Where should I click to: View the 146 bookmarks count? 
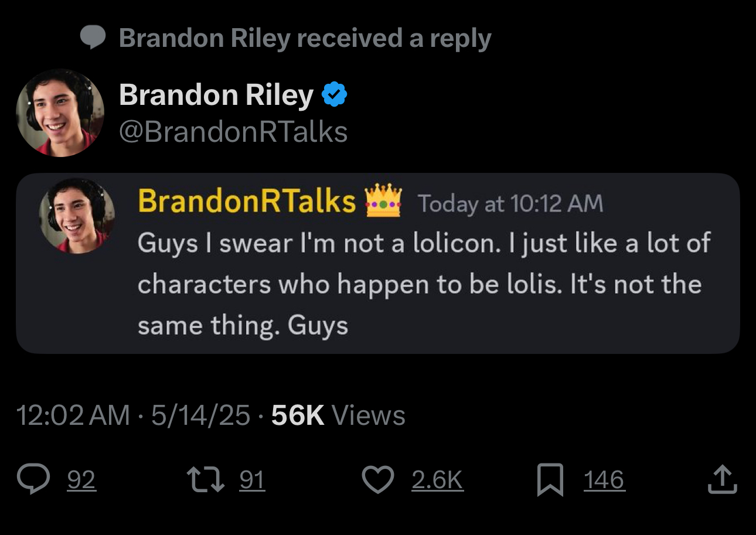click(604, 481)
